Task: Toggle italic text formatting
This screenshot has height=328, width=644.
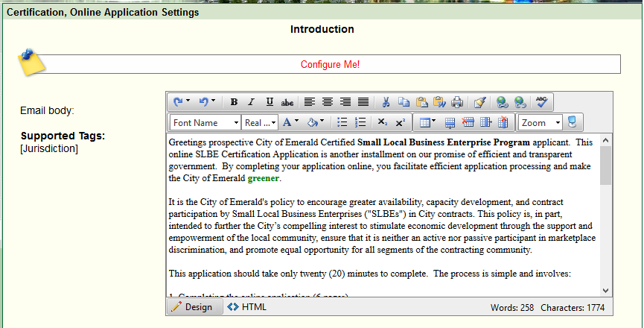Action: (251, 102)
